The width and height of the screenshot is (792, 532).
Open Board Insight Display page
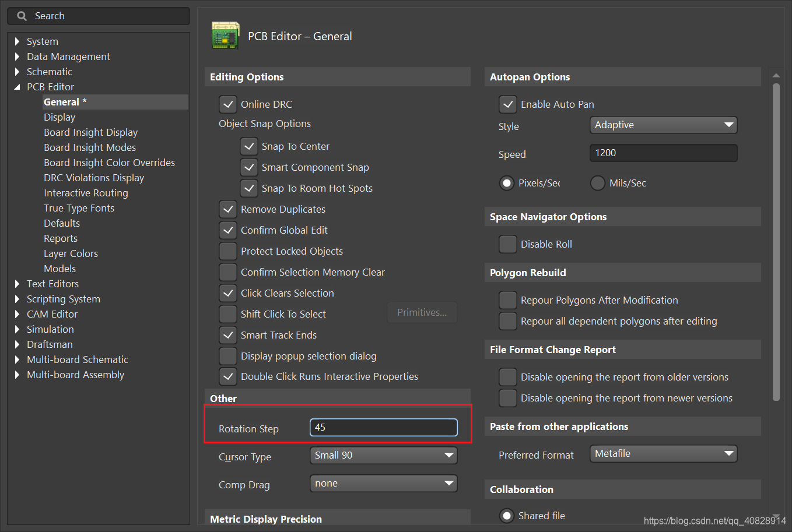coord(91,132)
